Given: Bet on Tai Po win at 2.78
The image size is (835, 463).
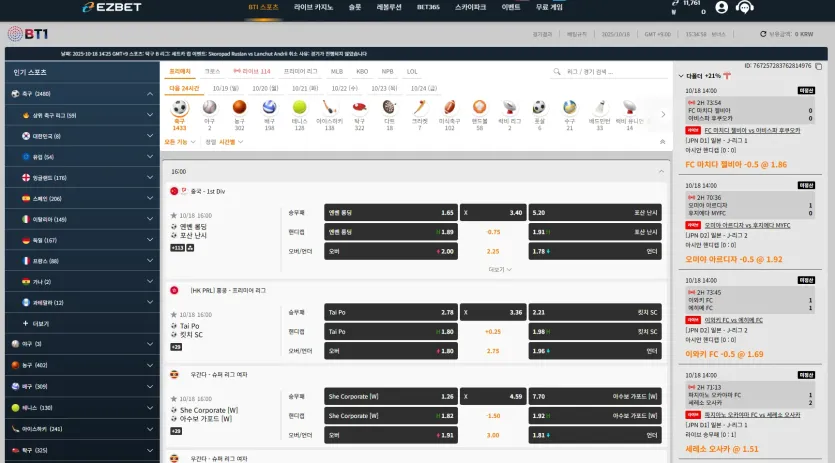Looking at the screenshot, I should coord(391,312).
